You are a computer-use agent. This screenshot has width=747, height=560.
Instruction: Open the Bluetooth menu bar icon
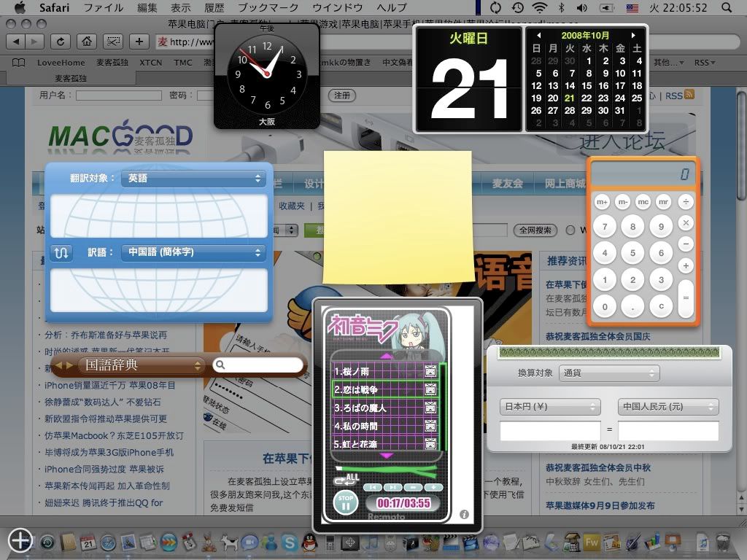tap(561, 7)
